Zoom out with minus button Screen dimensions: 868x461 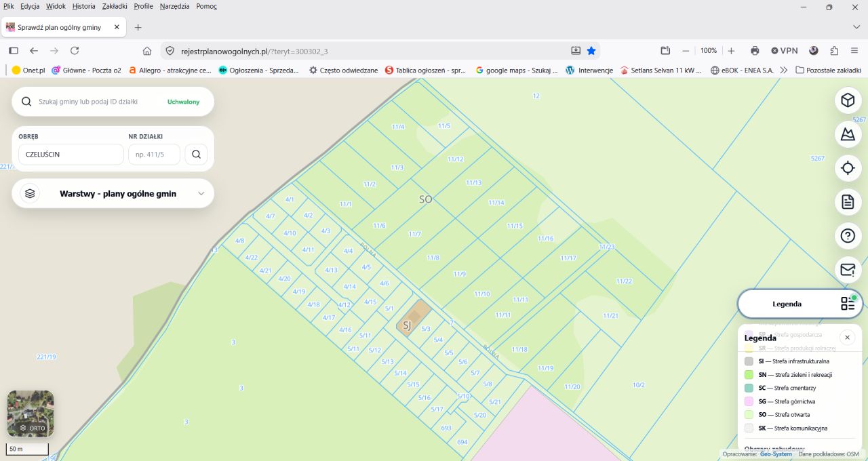tap(686, 51)
